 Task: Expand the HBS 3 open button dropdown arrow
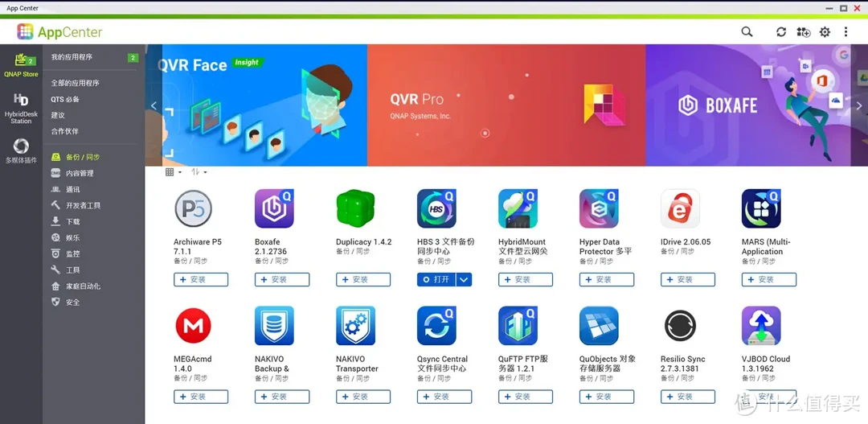pyautogui.click(x=464, y=279)
